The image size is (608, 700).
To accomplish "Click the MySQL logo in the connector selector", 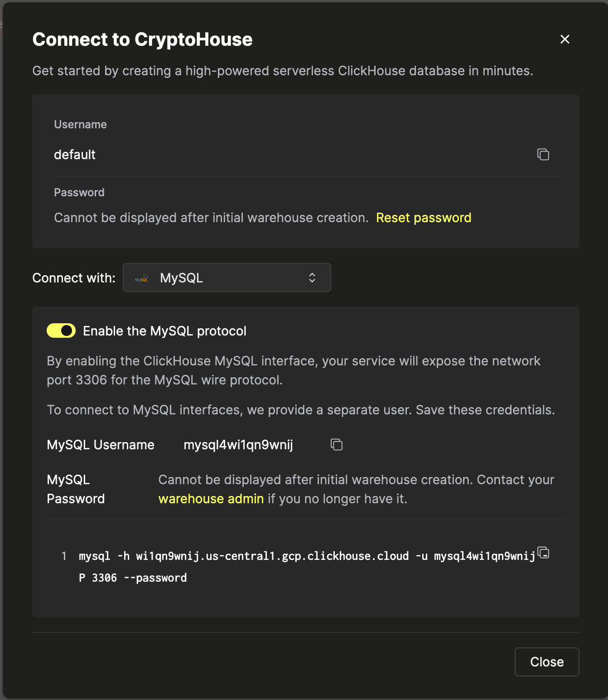I will [x=140, y=277].
